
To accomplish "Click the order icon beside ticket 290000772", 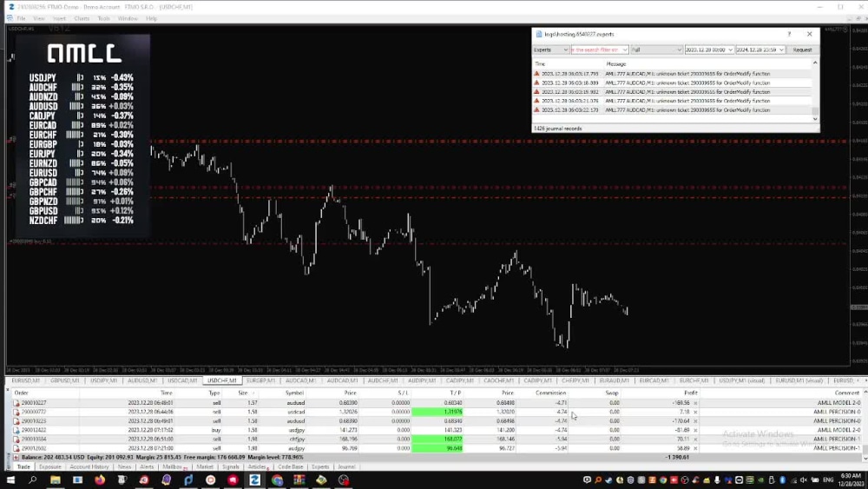I will coord(16,412).
